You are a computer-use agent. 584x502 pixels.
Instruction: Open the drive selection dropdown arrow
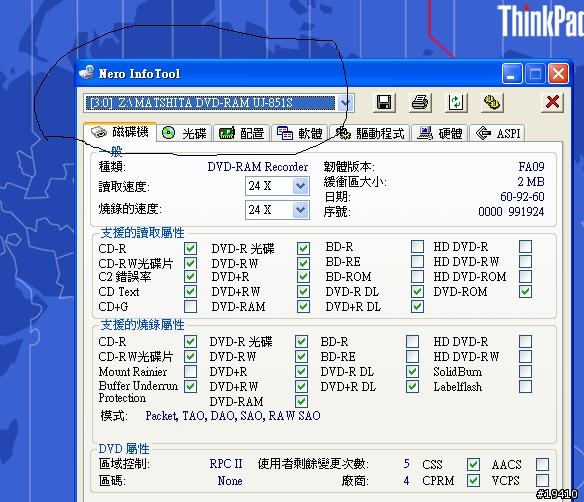[x=345, y=103]
